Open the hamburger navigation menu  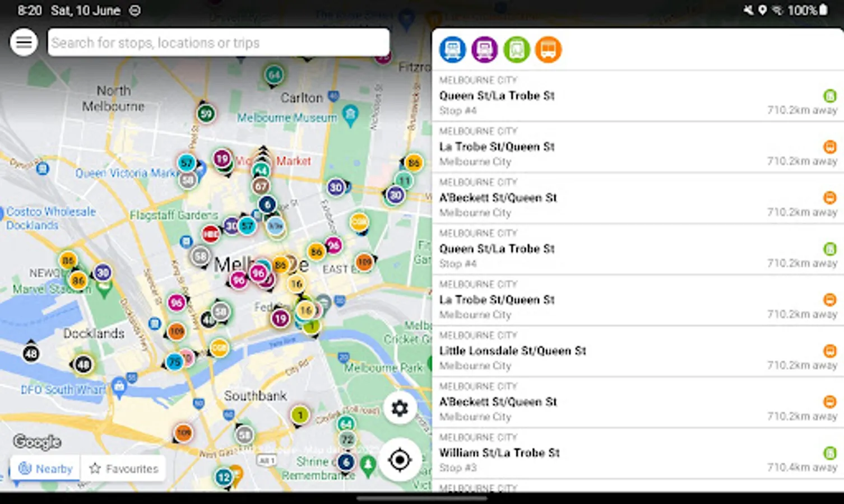tap(24, 42)
